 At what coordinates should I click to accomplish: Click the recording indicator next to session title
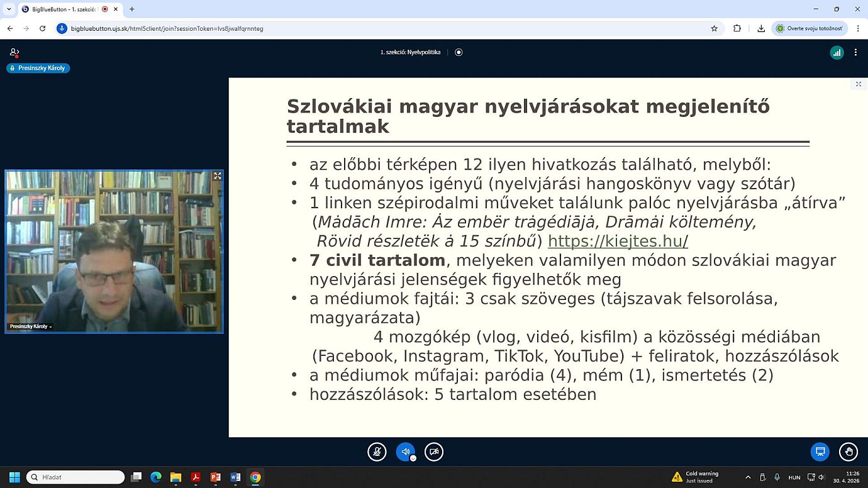pos(459,52)
